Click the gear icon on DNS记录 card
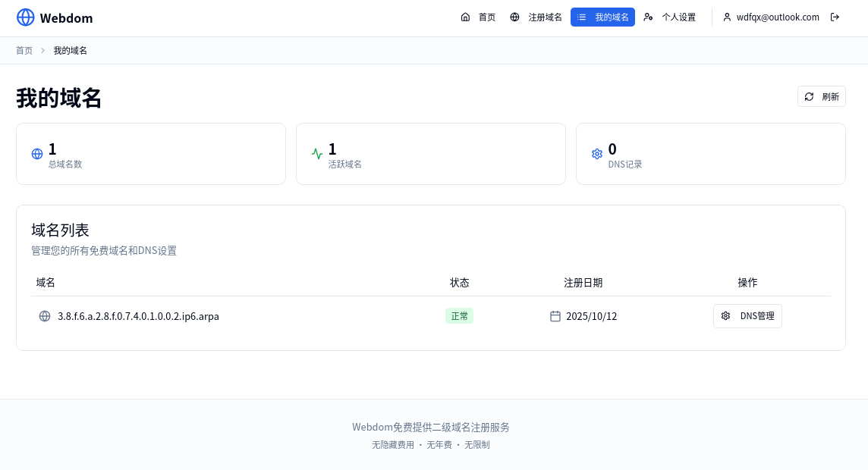Image resolution: width=868 pixels, height=470 pixels. click(597, 153)
